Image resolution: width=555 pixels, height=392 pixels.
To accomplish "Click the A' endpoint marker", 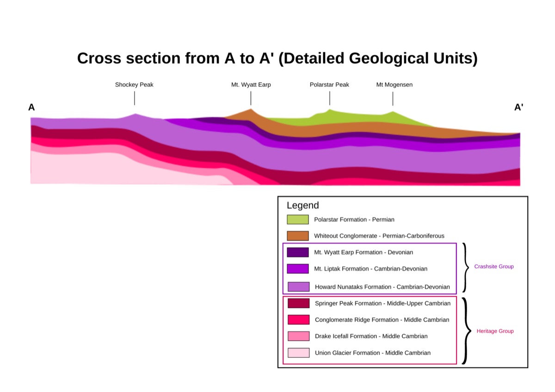I will point(519,107).
